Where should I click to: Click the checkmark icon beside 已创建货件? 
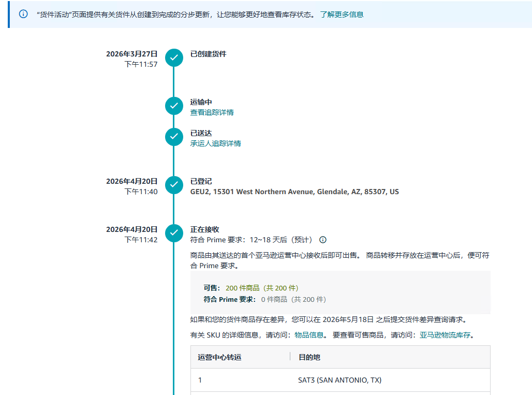(174, 58)
